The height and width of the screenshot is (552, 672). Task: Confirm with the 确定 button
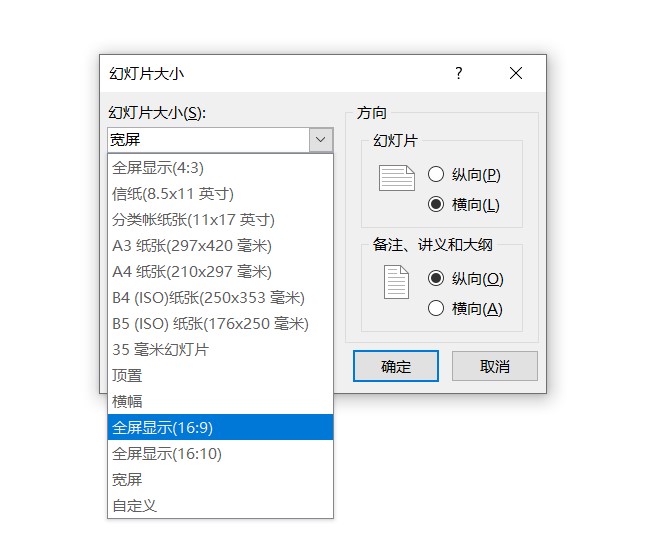point(396,366)
